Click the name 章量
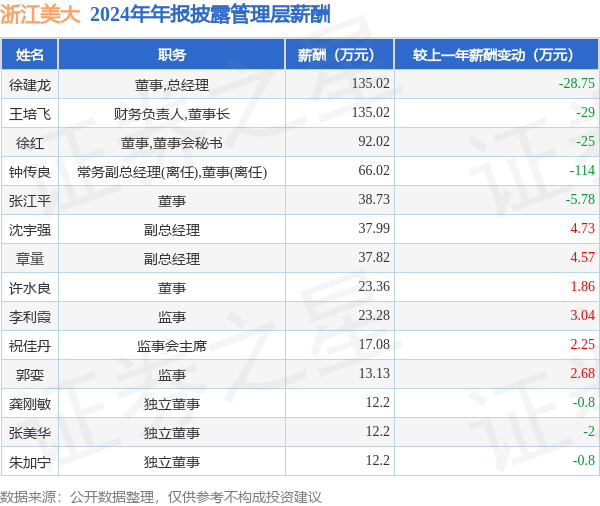The width and height of the screenshot is (600, 506). [x=29, y=259]
